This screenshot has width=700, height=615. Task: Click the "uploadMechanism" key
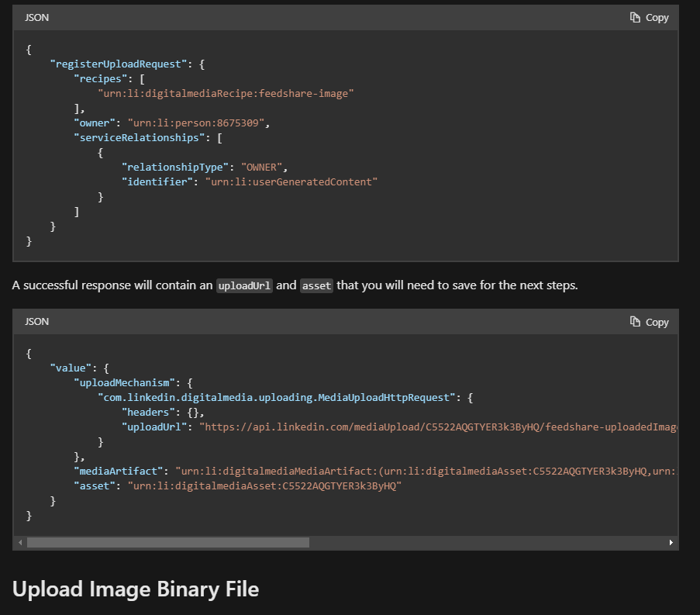pyautogui.click(x=124, y=383)
